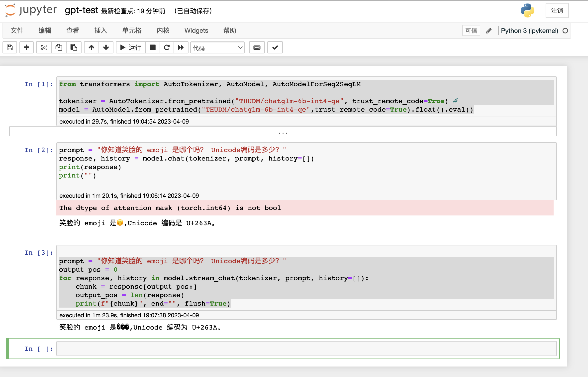Open the 帮助 menu
This screenshot has width=588, height=377.
[230, 30]
